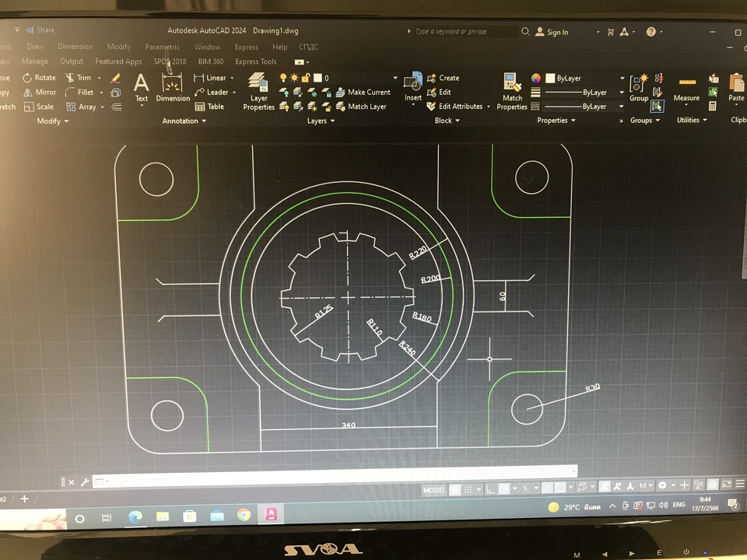Activate the Trim tool
The image size is (747, 560).
pos(78,78)
